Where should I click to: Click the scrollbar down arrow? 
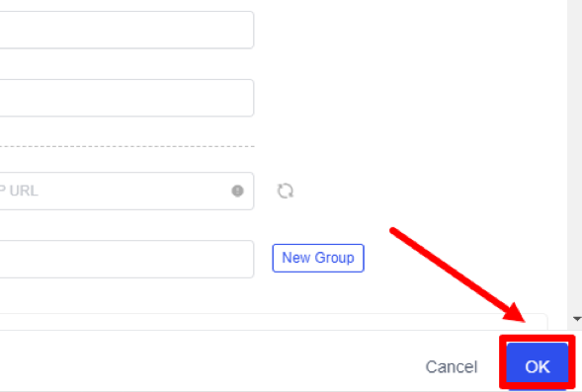pos(577,319)
